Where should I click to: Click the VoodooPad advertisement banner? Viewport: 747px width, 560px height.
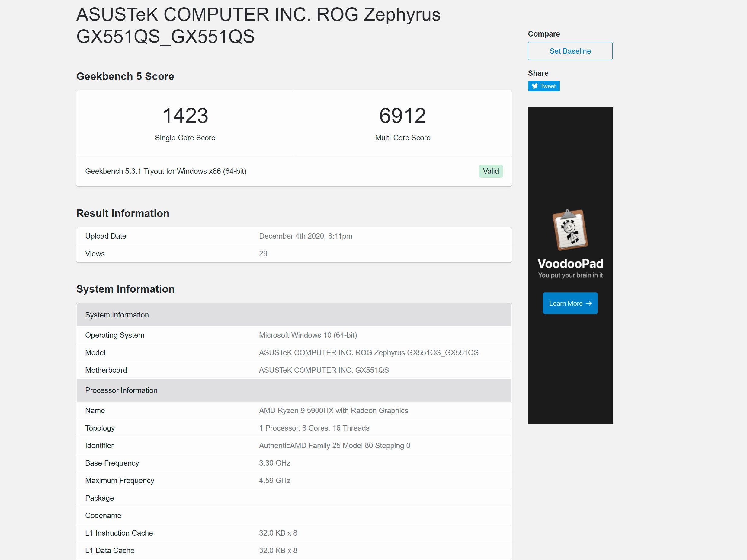(x=570, y=266)
